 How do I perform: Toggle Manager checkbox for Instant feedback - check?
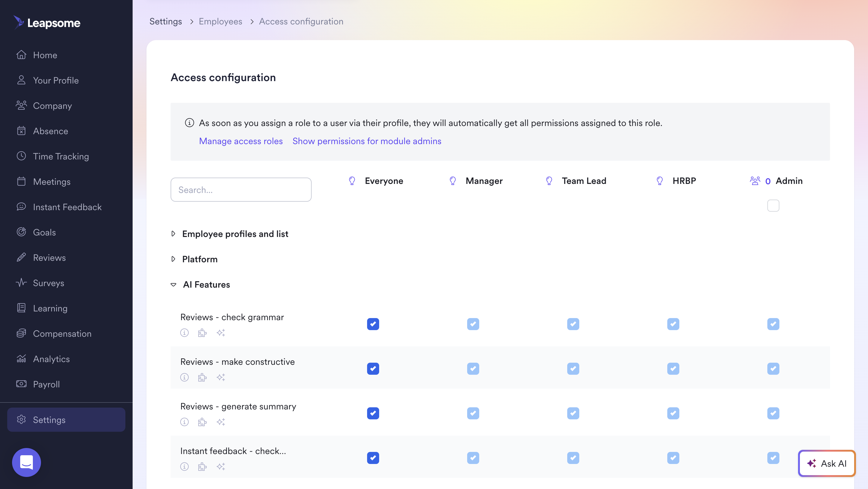(473, 458)
